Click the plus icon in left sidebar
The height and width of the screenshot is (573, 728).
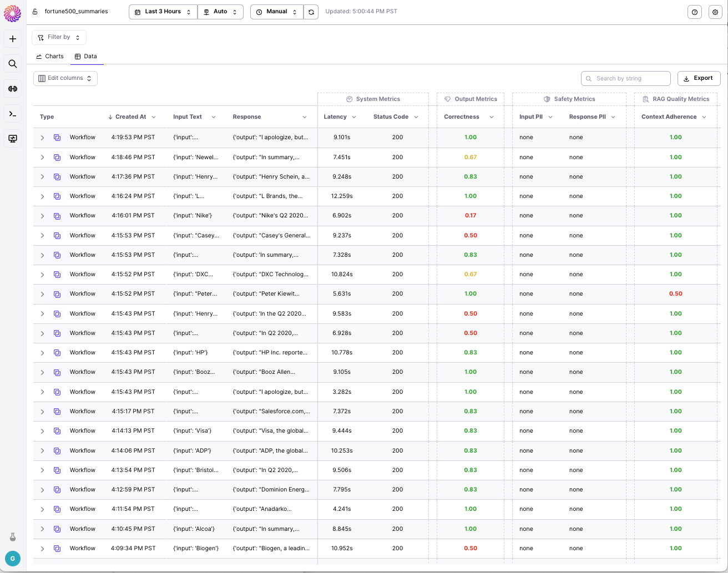point(13,39)
